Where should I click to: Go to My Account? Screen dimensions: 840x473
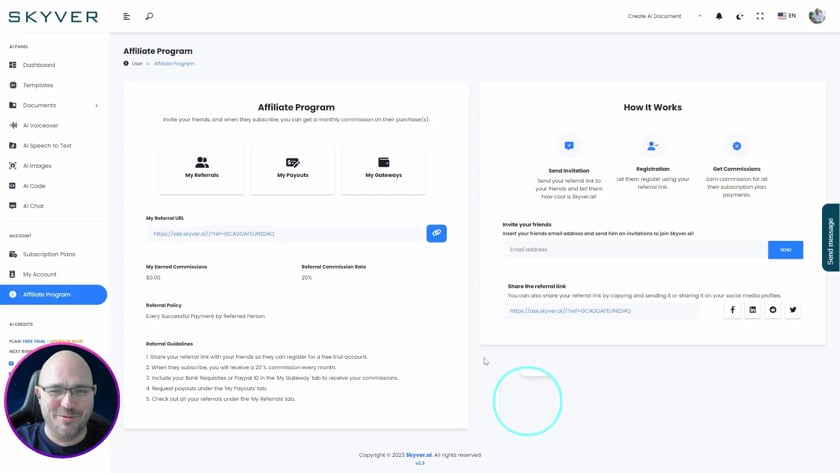[39, 274]
